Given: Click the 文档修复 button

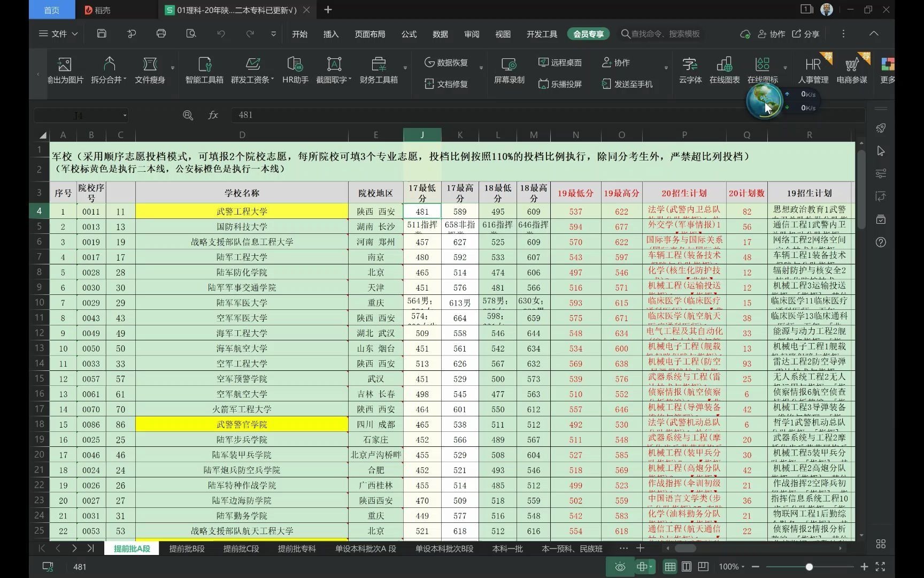Looking at the screenshot, I should (x=446, y=84).
